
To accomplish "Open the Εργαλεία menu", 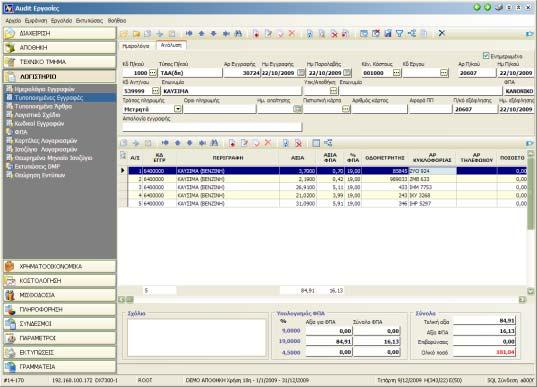I will point(62,21).
